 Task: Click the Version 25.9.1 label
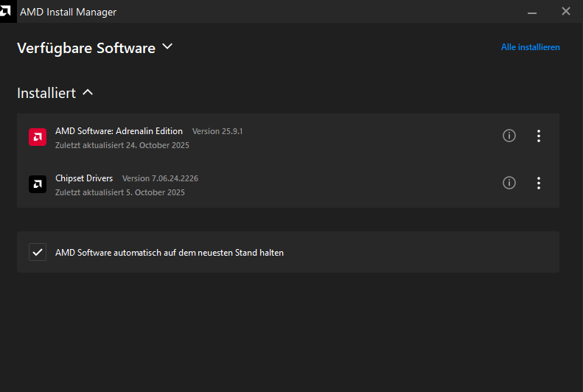click(217, 132)
